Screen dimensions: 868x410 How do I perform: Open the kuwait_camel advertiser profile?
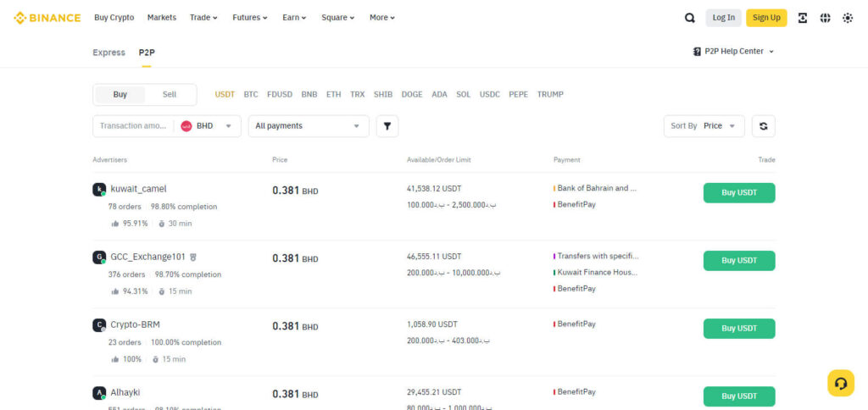[138, 189]
